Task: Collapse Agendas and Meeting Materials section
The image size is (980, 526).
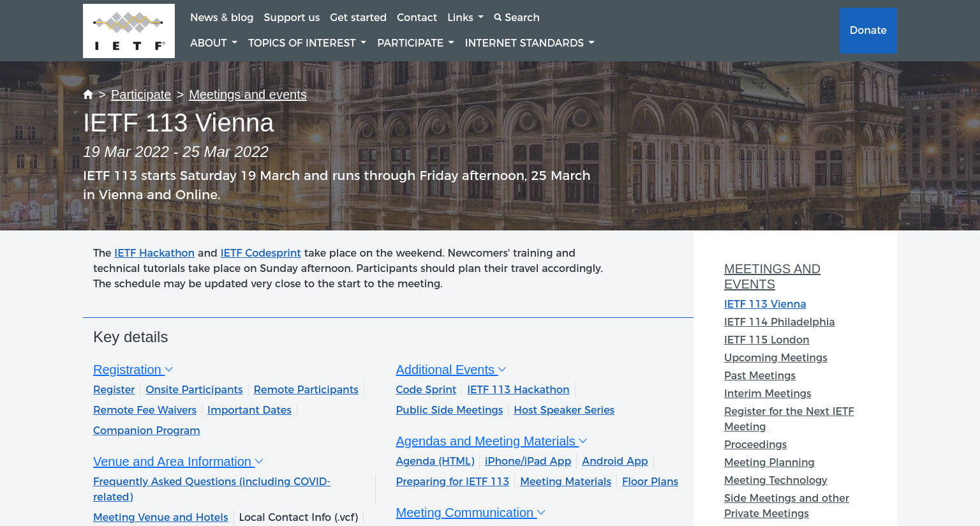Action: (491, 441)
